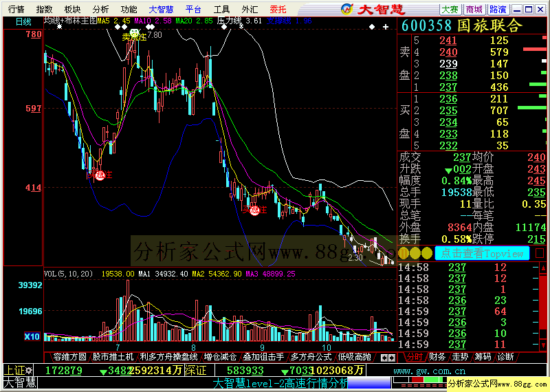
Task: Switch to the 分时 tab
Action: (x=415, y=357)
